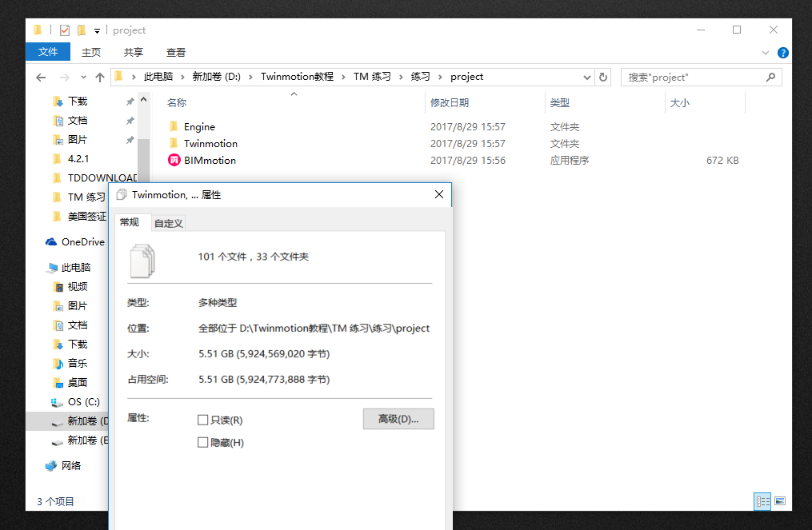
Task: Close the properties dialog
Action: (439, 194)
